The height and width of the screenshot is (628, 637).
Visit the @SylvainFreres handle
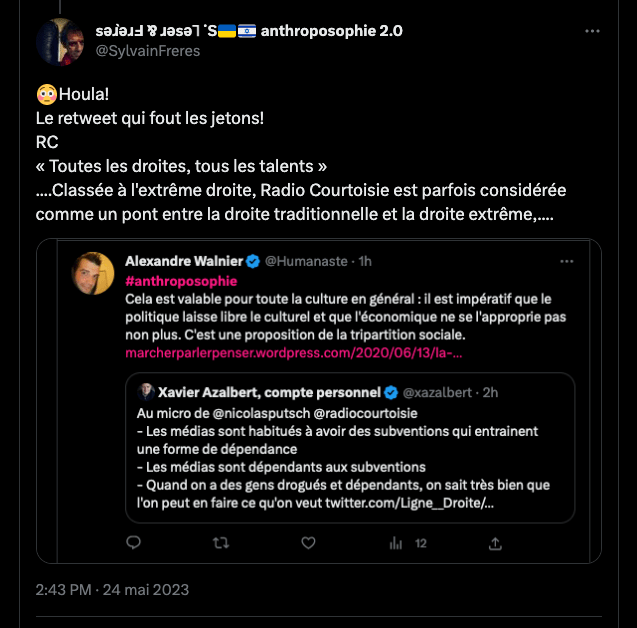[147, 51]
